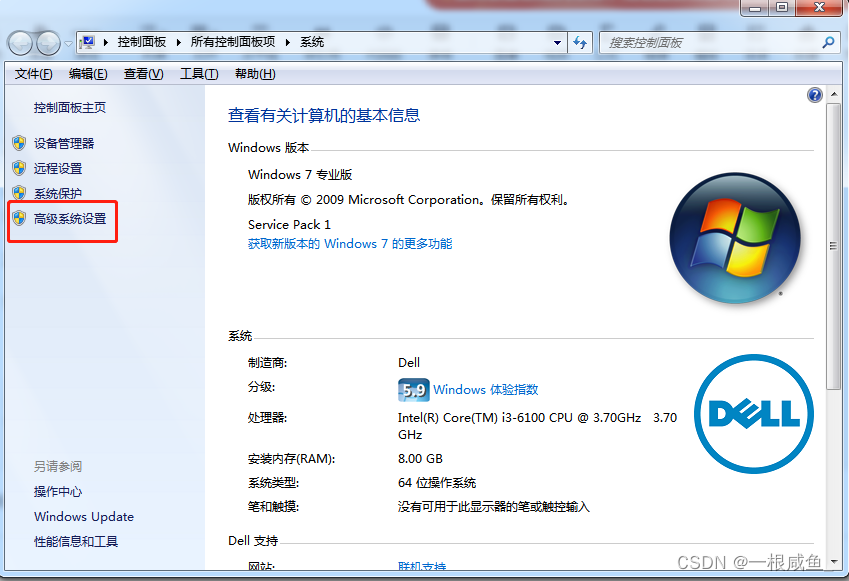Expand the arrow before 控制面板 in breadcrumb
Image resolution: width=849 pixels, height=581 pixels.
pos(106,42)
